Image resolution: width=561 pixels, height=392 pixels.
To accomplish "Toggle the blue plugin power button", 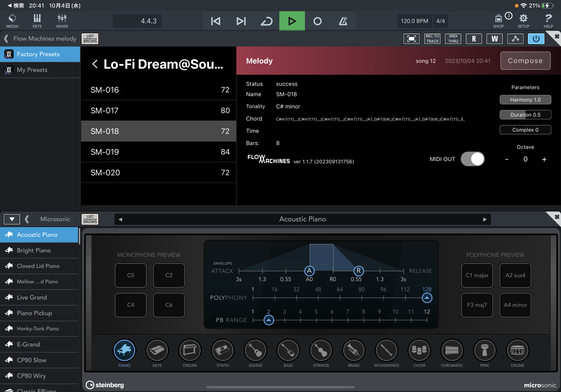I will point(536,39).
